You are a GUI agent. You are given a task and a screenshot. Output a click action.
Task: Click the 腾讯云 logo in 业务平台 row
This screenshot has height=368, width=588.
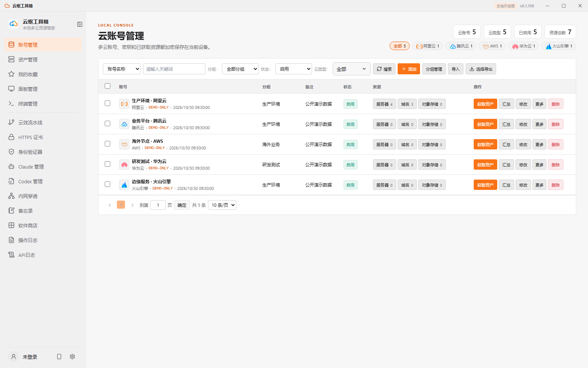124,124
